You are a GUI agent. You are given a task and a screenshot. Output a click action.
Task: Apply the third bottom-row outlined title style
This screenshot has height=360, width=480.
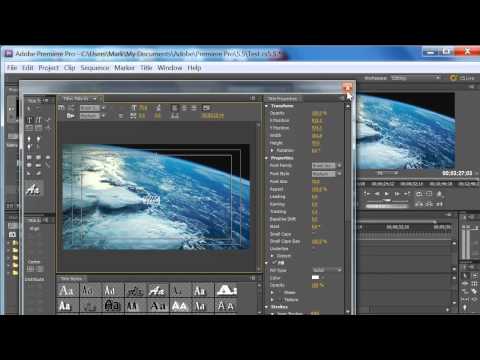click(x=112, y=305)
